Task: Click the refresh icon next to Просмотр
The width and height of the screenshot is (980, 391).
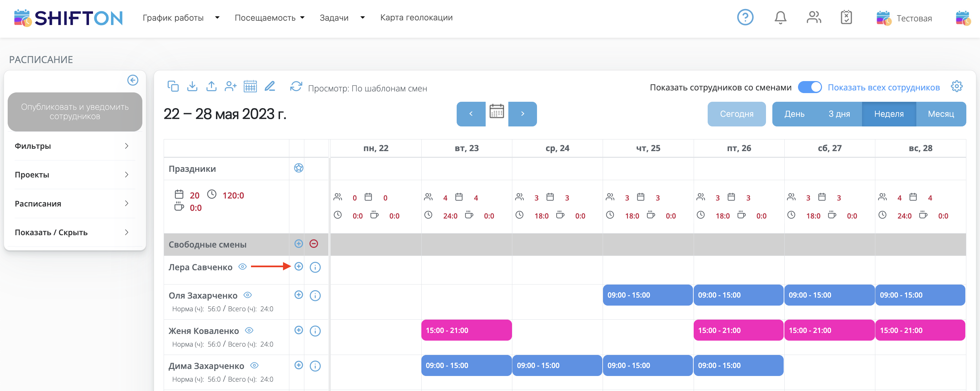Action: tap(296, 86)
